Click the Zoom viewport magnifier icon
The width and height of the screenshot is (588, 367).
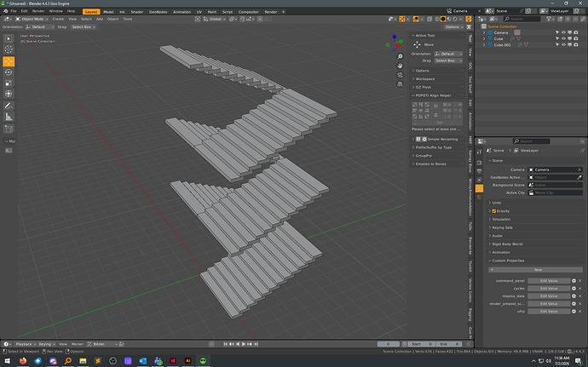(x=401, y=56)
